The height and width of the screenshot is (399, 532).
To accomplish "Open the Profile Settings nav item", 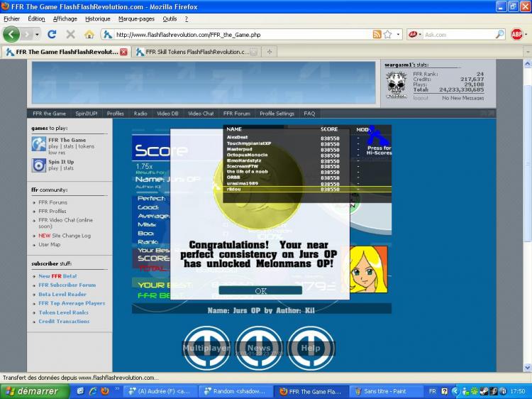I will 277,114.
